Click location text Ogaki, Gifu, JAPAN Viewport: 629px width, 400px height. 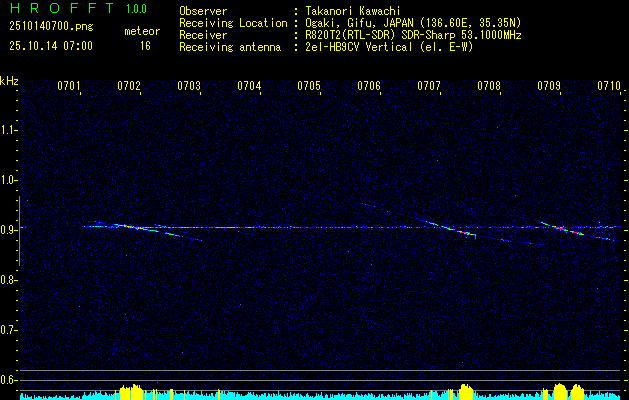coord(359,23)
